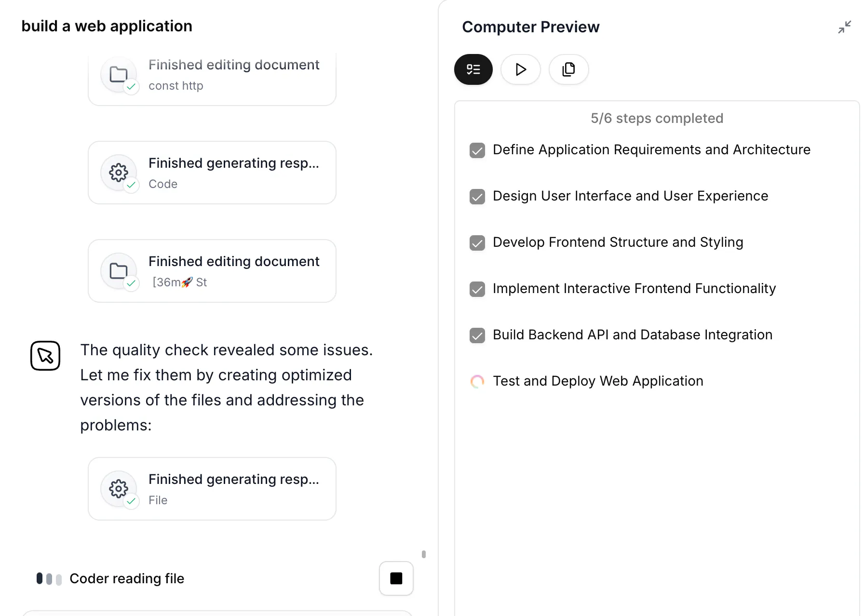Toggle Define Application Requirements checkbox
The width and height of the screenshot is (864, 616).
point(477,150)
